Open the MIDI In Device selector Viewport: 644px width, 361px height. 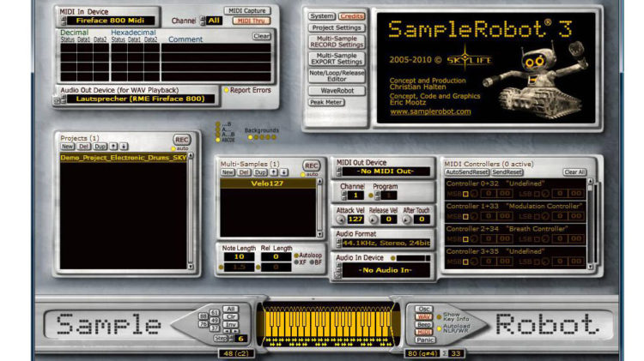(x=111, y=21)
